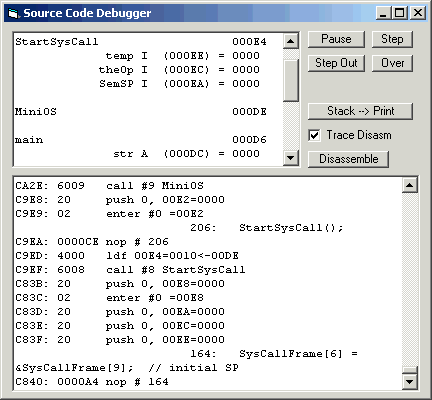
Task: Click Stack --> Print button
Action: 360,111
